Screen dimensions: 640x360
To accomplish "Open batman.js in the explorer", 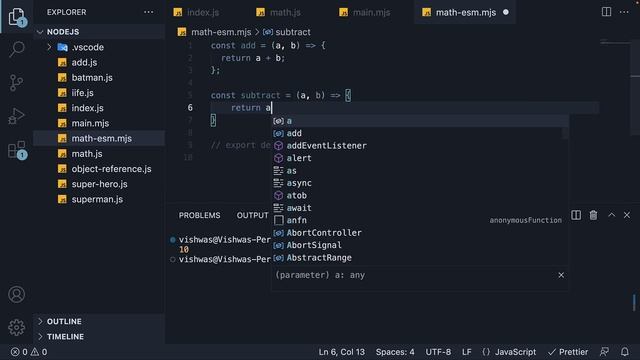I will (x=92, y=78).
